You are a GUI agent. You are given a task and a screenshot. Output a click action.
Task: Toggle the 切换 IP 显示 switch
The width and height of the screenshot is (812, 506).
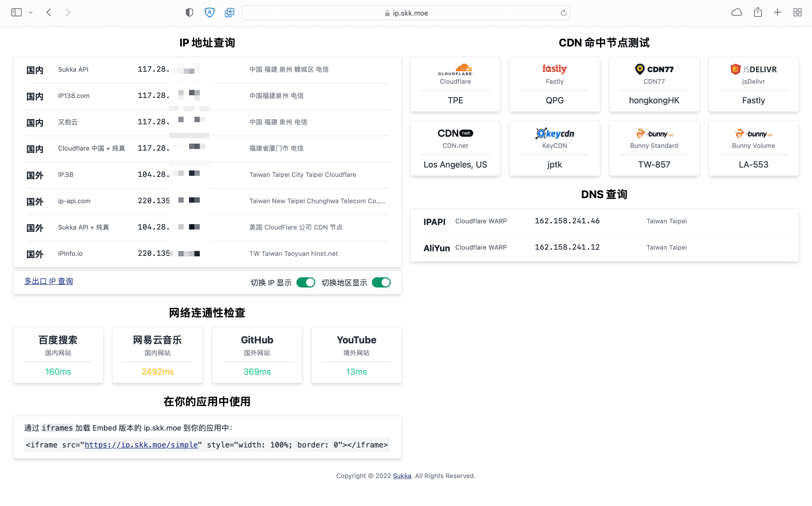pyautogui.click(x=306, y=282)
